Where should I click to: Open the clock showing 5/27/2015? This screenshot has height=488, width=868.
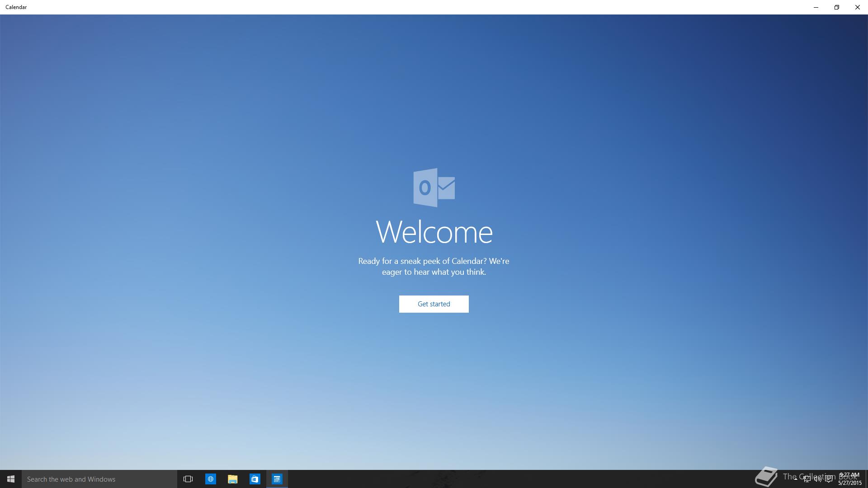tap(849, 479)
